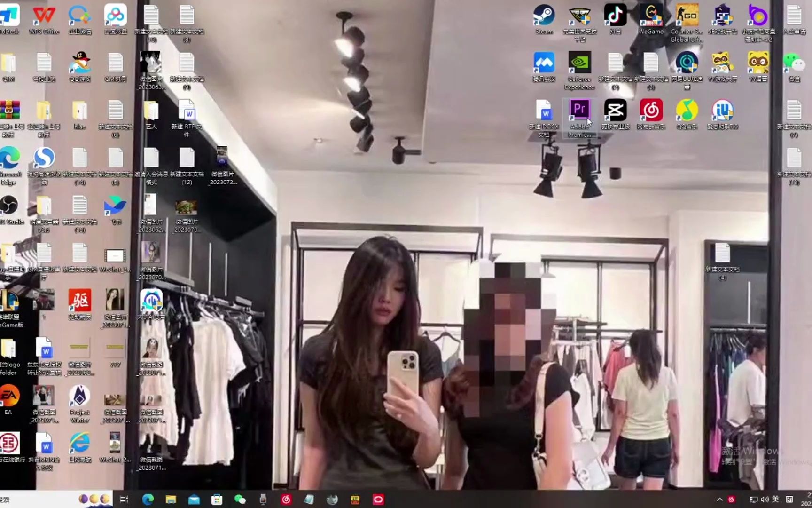The width and height of the screenshot is (812, 508).
Task: Launch Adobe Premiere desktop shortcut
Action: pyautogui.click(x=579, y=118)
